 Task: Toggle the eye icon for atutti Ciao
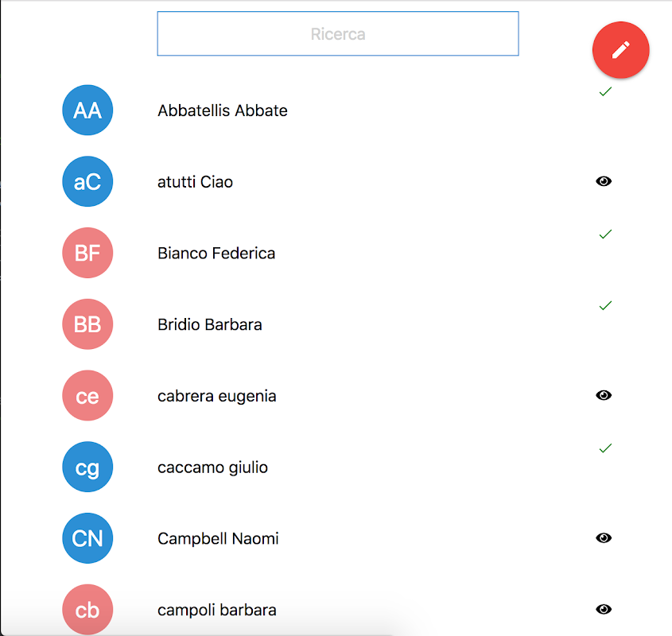[604, 181]
